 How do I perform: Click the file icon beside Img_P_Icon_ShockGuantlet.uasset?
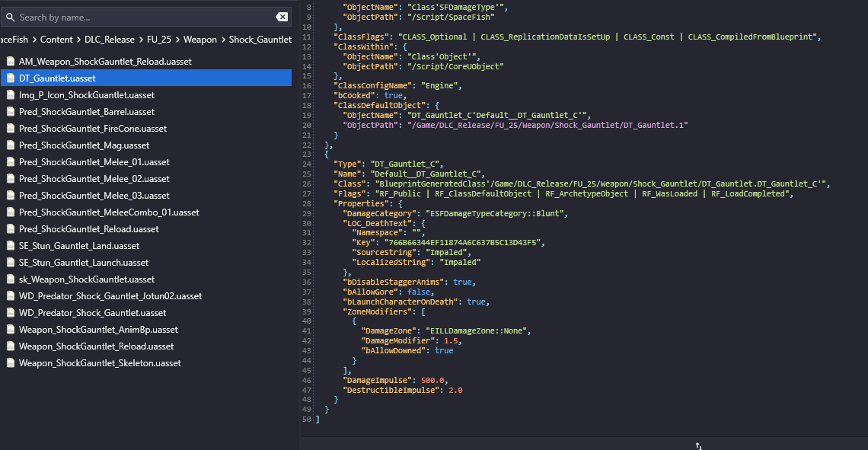pos(10,95)
